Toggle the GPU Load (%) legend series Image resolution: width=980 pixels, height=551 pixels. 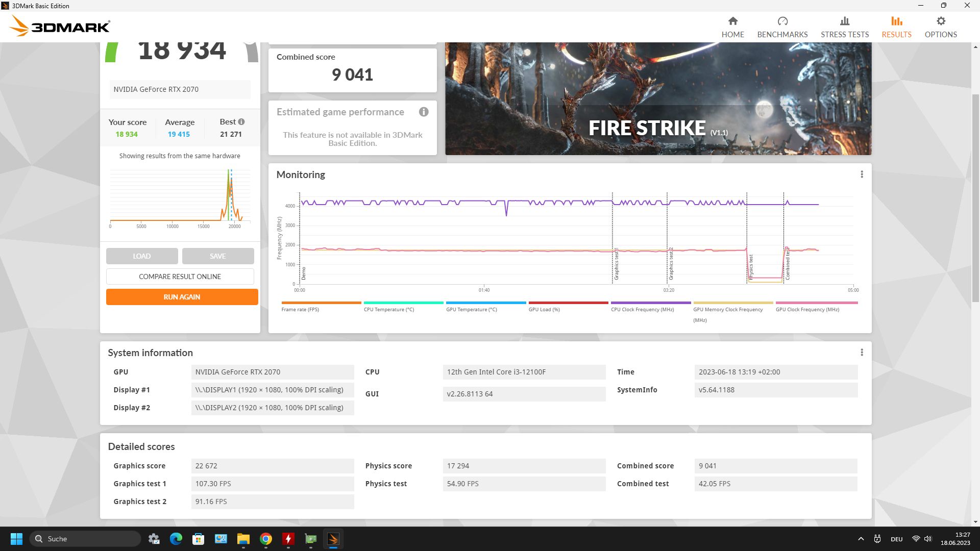tap(544, 309)
